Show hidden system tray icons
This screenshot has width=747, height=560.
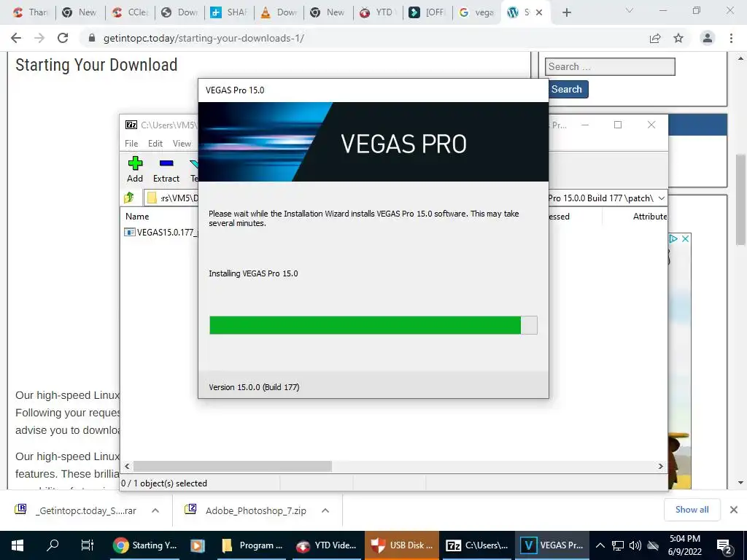pyautogui.click(x=600, y=545)
